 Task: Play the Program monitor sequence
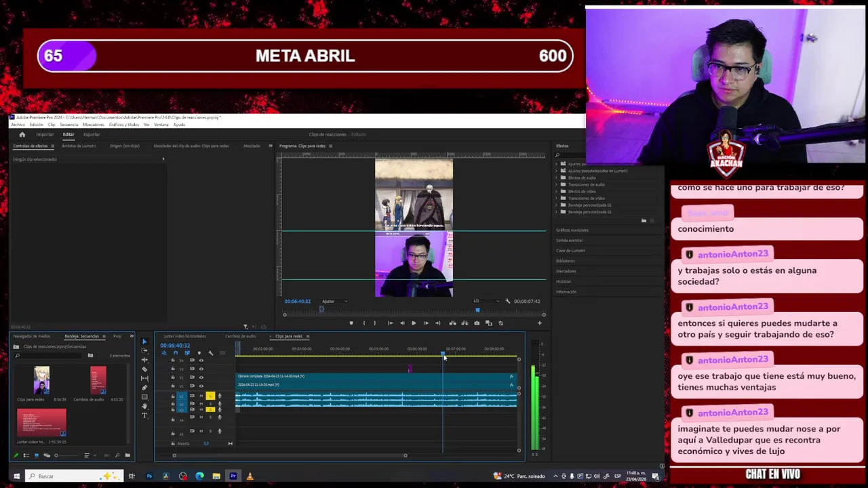414,323
